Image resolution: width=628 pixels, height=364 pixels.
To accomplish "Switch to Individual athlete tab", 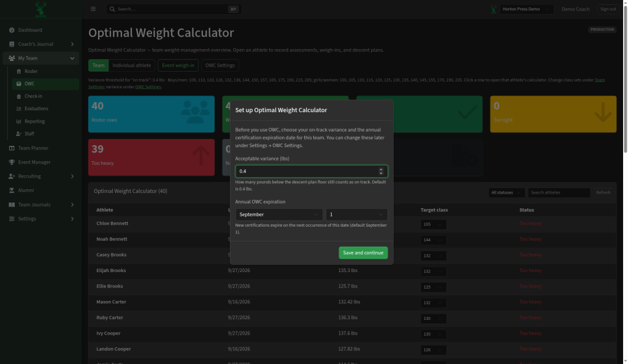I will click(132, 65).
